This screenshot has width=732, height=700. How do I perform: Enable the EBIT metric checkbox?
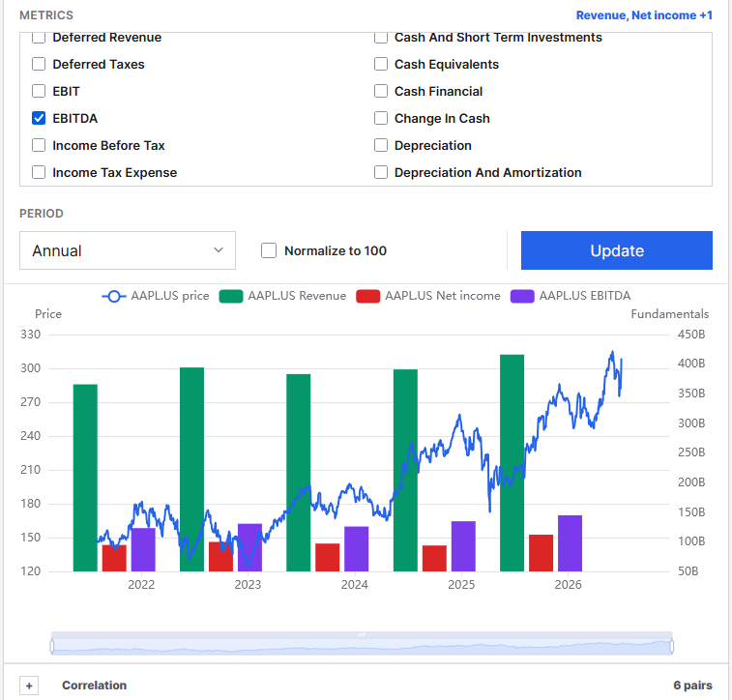pos(39,91)
